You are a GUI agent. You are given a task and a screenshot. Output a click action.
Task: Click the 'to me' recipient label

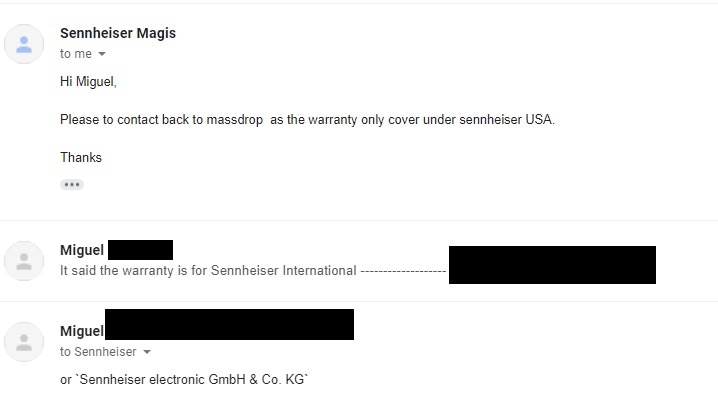[75, 54]
